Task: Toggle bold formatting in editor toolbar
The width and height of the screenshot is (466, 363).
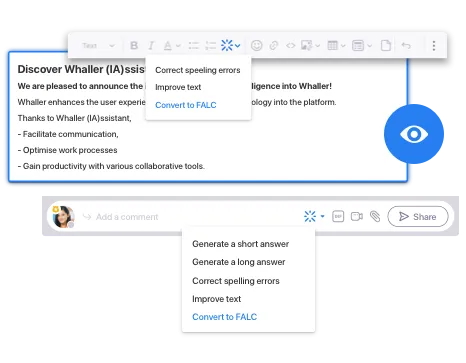Action: 134,45
